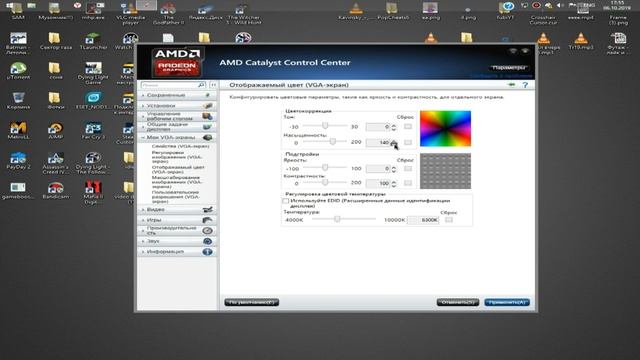Open VLC media player desktop shortcut

coord(130,13)
